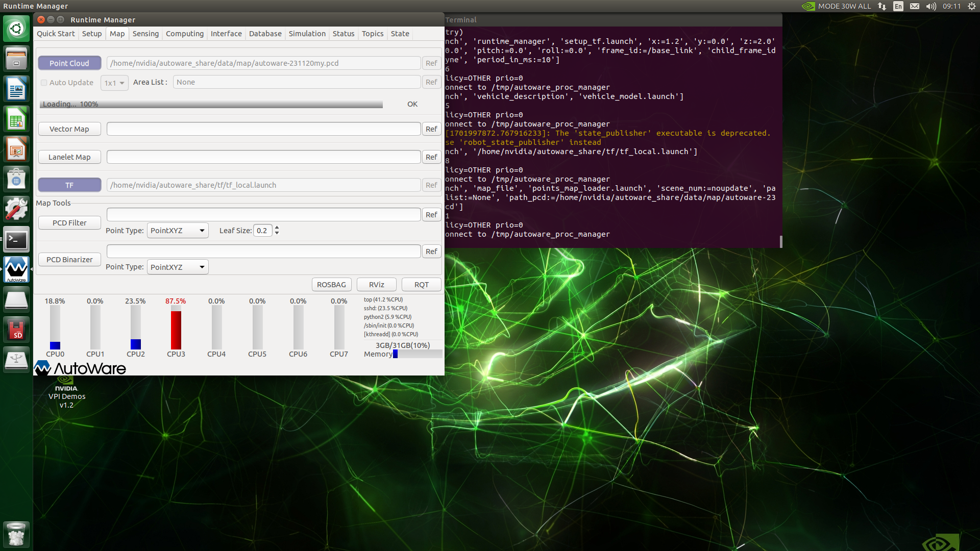
Task: Open the SD card icon in launcher
Action: (16, 330)
